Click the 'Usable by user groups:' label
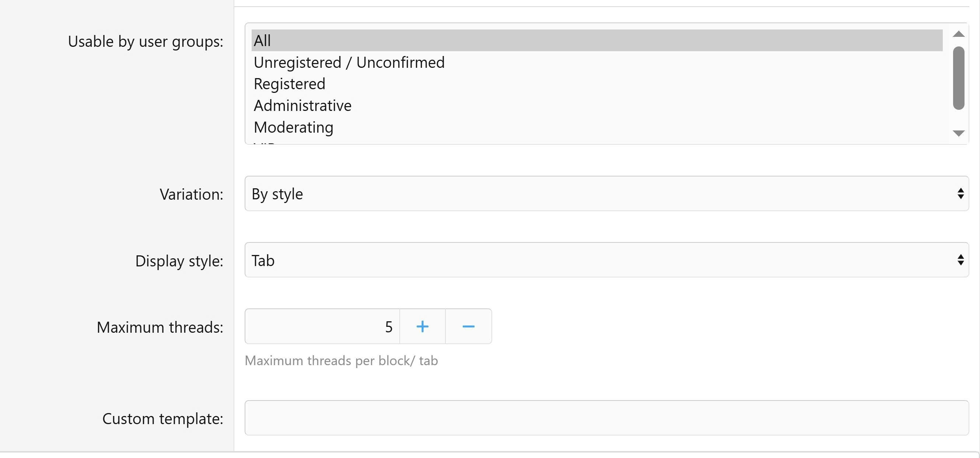This screenshot has width=980, height=458. 145,42
